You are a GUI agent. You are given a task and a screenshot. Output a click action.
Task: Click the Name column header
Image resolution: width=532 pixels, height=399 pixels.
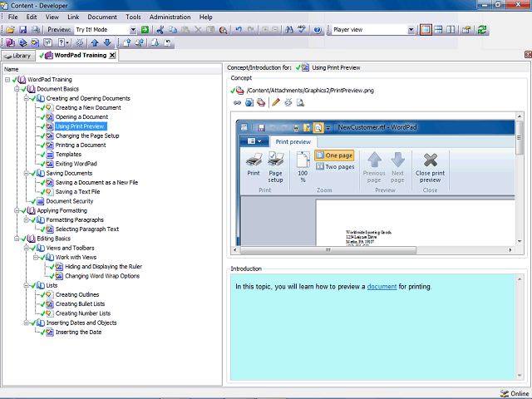(112, 69)
